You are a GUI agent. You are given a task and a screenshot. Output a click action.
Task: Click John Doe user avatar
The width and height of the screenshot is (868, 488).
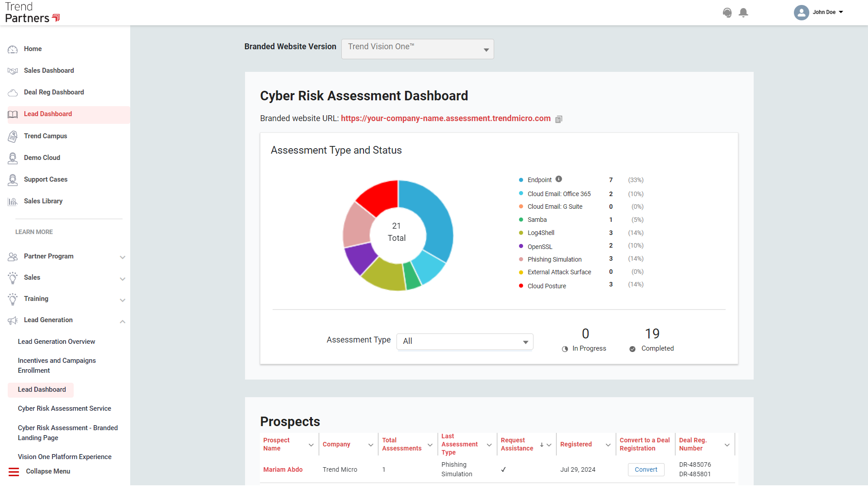801,12
